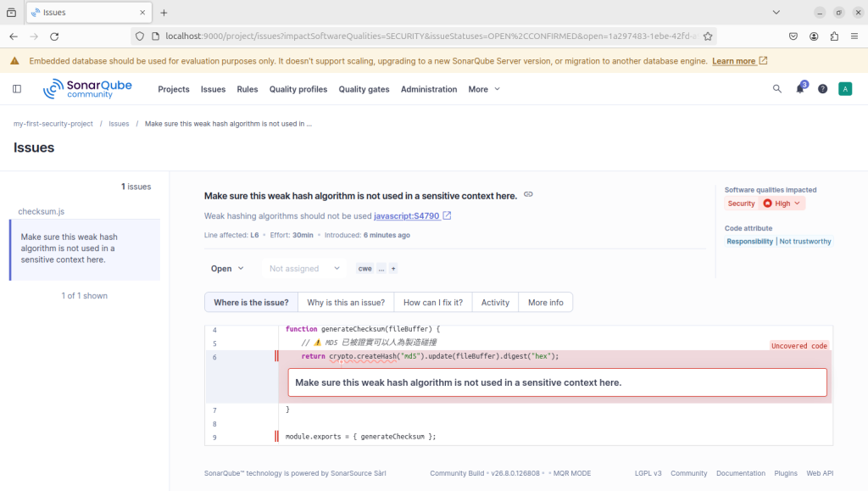Screen dimensions: 868x491
Task: Bookmark this page with star icon
Action: (708, 36)
